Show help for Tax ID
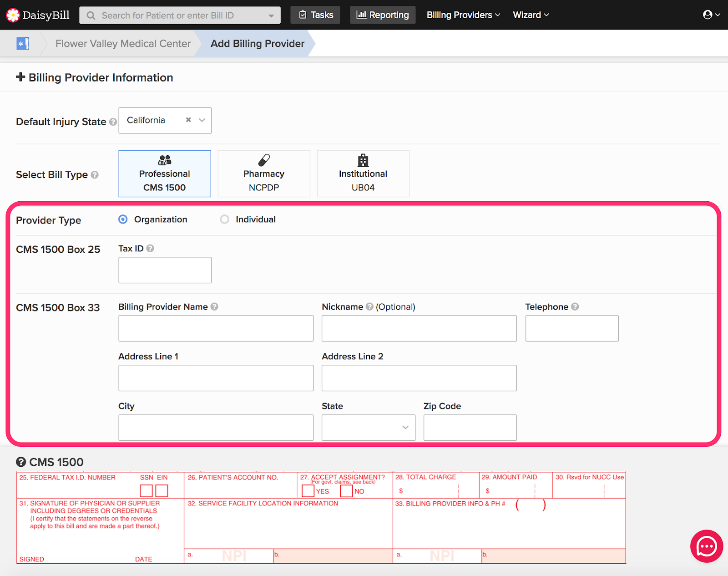This screenshot has height=576, width=728. [150, 249]
